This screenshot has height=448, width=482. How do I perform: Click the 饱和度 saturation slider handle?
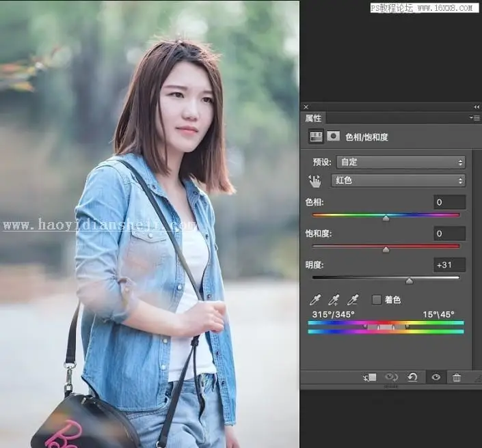[x=386, y=249]
